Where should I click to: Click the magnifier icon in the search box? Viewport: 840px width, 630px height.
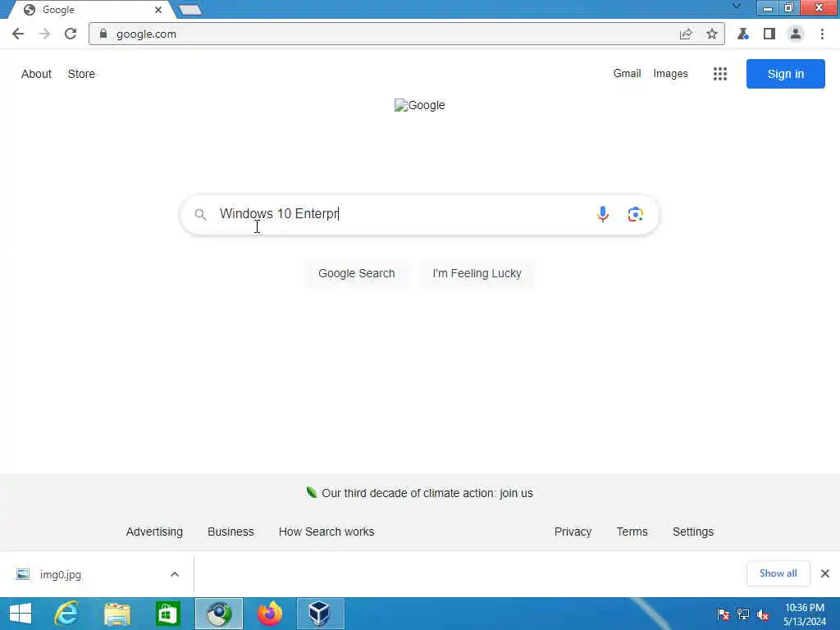200,214
